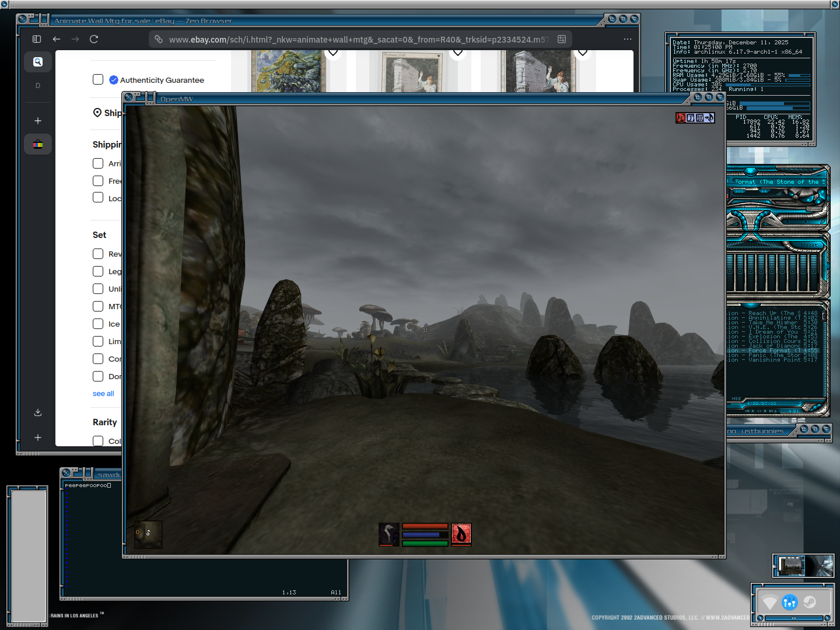Select the flame magic spell icon
Screen dimensions: 840x630
461,534
